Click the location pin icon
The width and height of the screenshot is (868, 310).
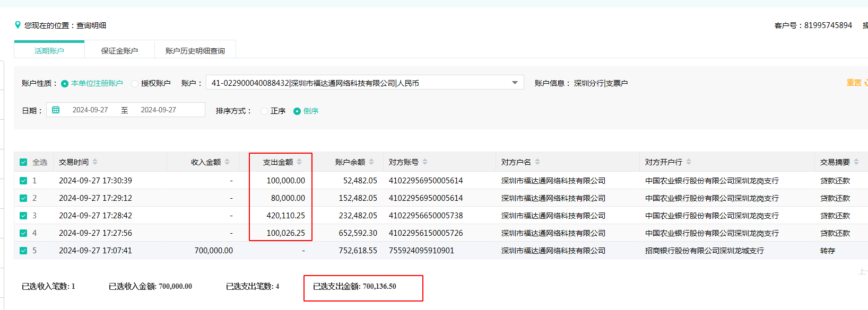(18, 25)
